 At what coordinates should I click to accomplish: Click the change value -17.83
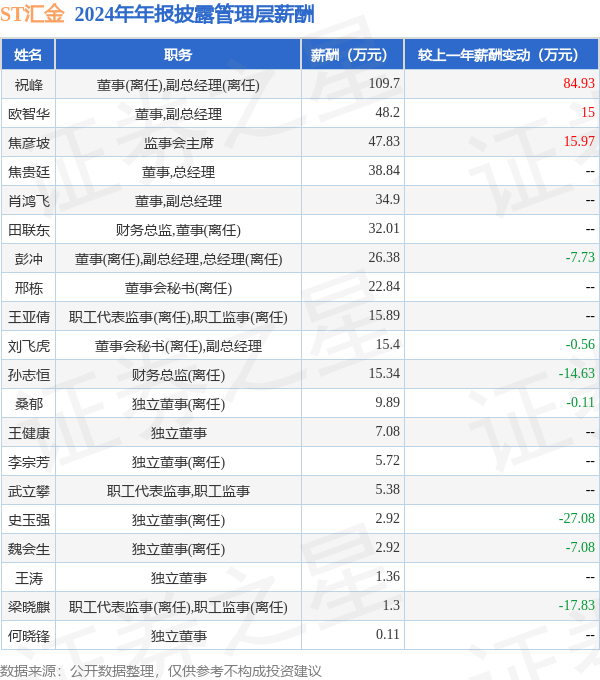click(x=577, y=606)
